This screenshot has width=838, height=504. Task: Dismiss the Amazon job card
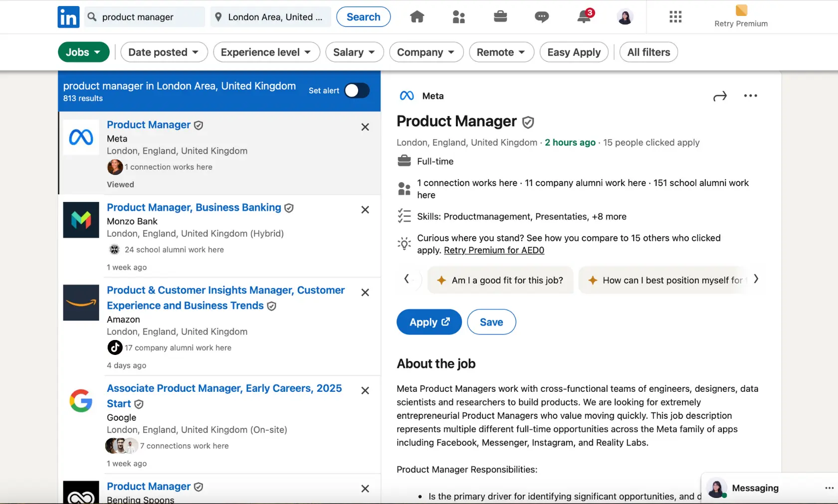365,293
